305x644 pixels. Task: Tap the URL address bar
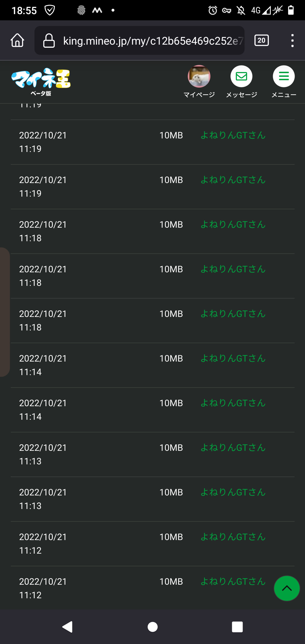point(152,41)
